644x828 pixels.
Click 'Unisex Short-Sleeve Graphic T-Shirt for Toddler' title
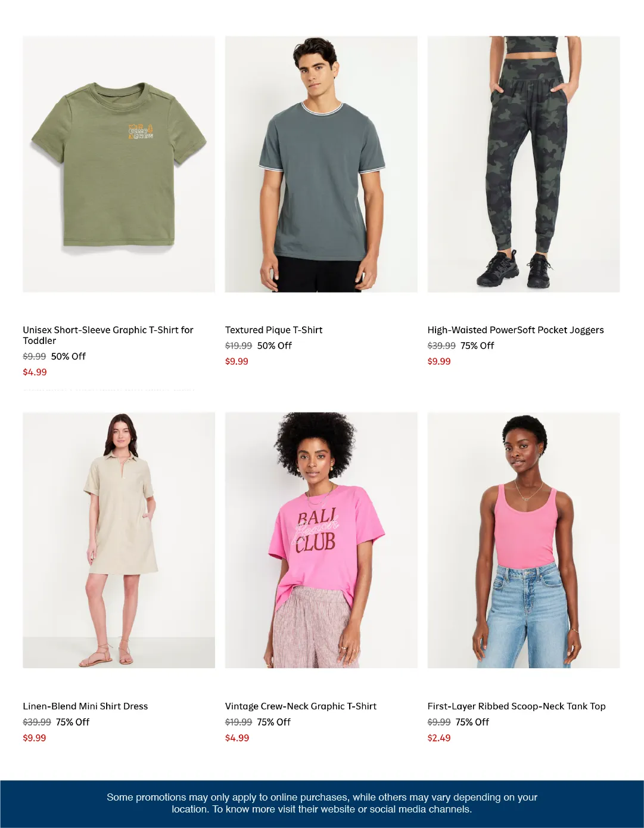pos(108,335)
